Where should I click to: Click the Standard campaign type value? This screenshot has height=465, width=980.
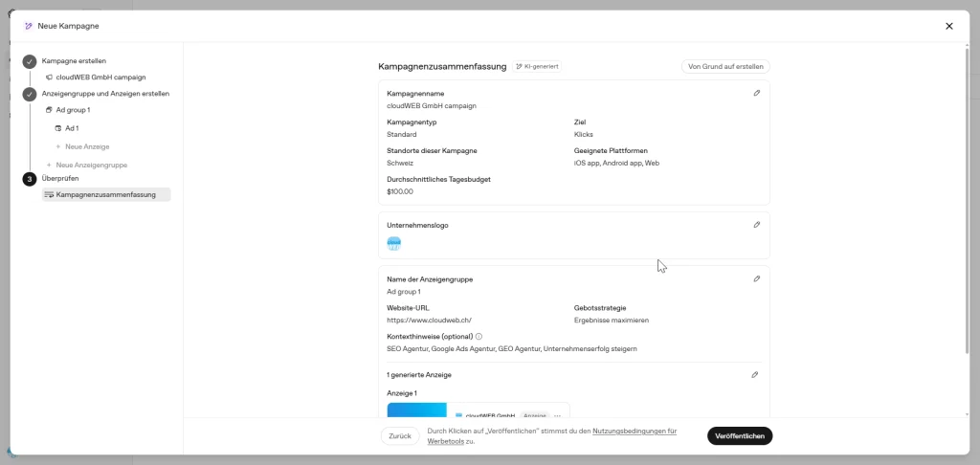click(x=402, y=134)
